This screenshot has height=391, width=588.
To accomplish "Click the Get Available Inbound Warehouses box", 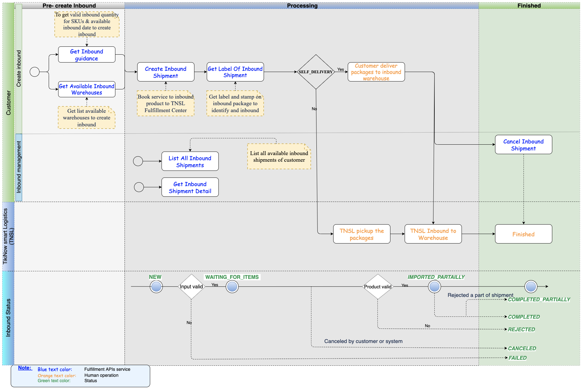I will click(x=87, y=89).
